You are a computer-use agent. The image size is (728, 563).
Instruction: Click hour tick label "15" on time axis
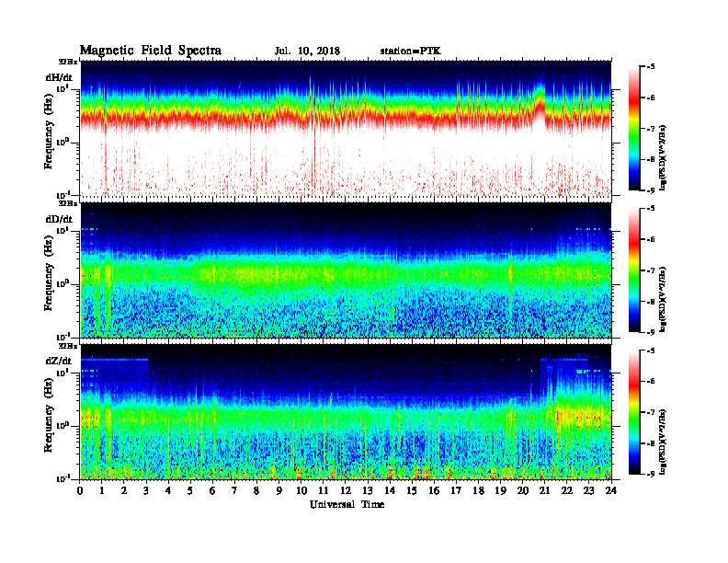point(412,490)
